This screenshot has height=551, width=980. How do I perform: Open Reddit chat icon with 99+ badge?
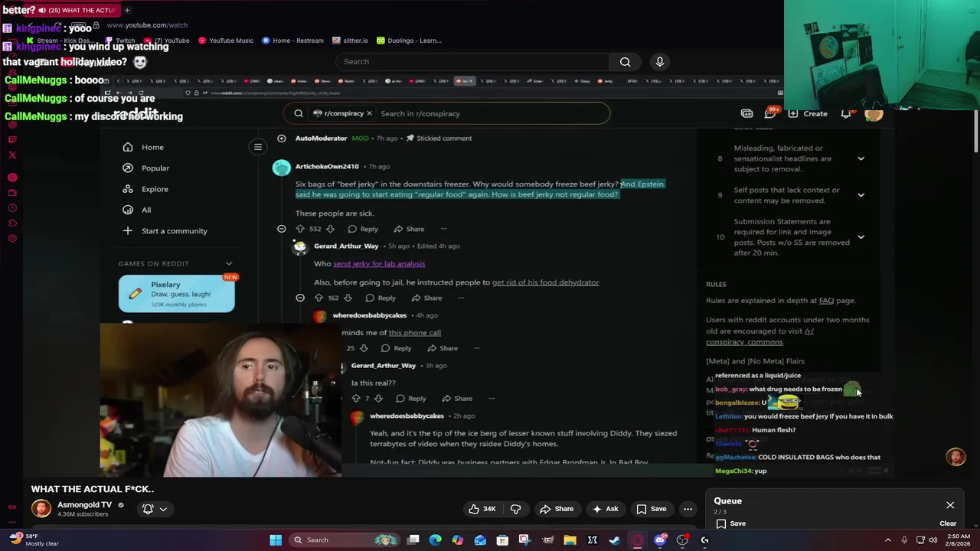(769, 113)
